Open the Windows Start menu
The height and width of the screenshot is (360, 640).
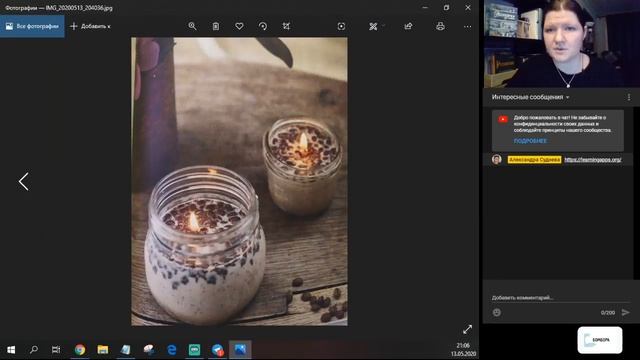tap(11, 350)
